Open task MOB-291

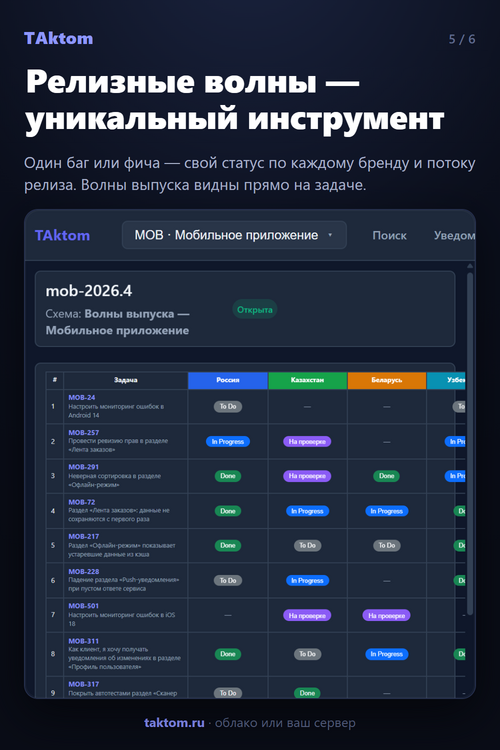click(x=84, y=467)
